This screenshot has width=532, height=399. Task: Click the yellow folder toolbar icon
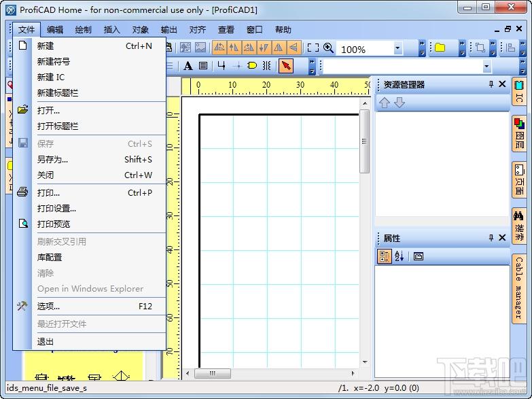pos(440,48)
